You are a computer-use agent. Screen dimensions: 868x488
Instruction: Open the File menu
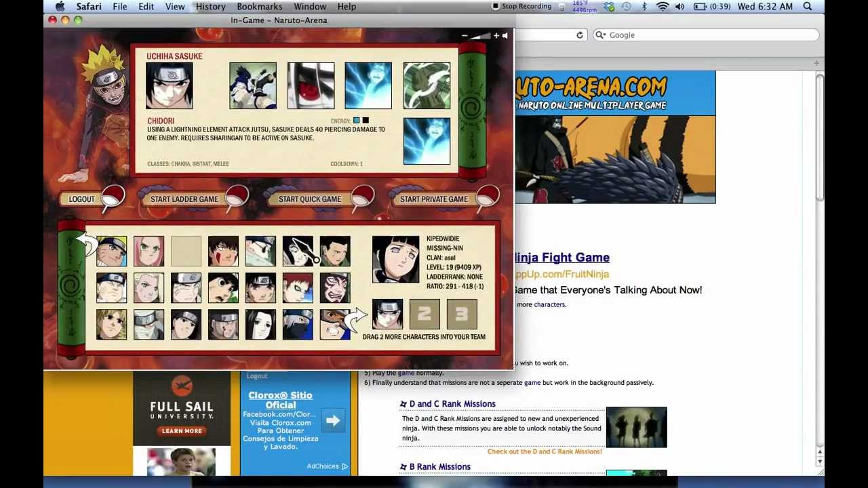120,7
